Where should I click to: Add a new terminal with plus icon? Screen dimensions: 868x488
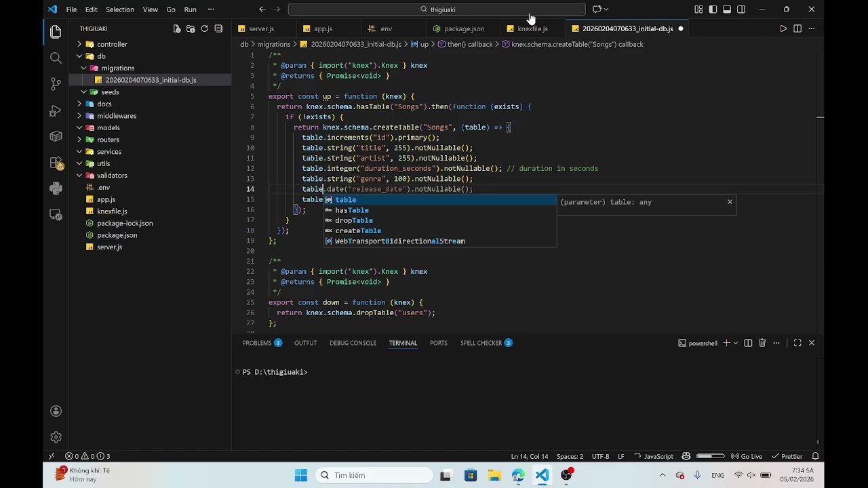[x=726, y=343]
